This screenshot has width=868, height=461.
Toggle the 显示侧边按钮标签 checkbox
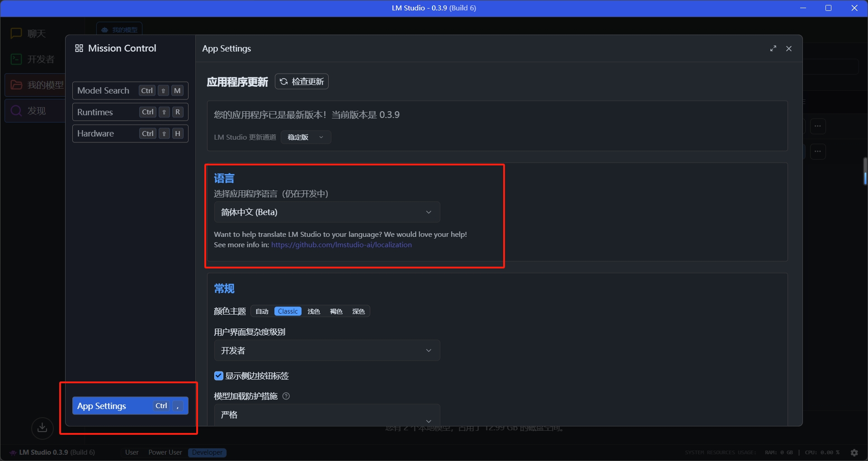click(x=219, y=376)
